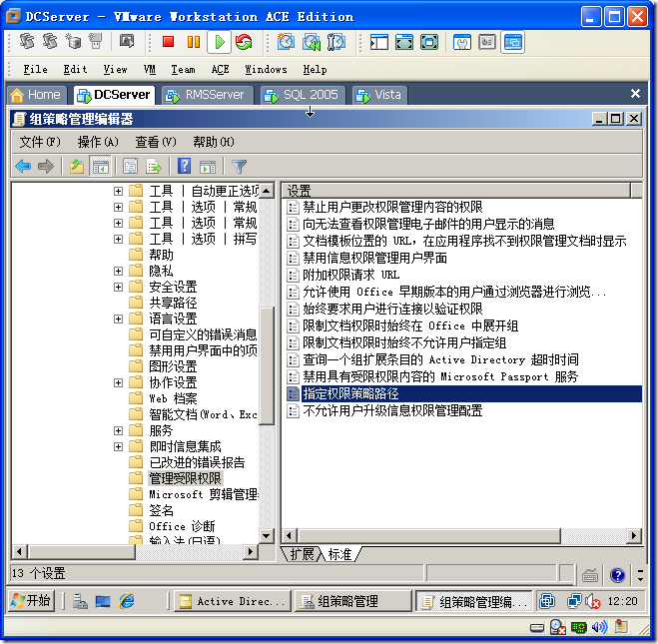Select the 签名 folder in tree
Screen dimensions: 658x644
[x=161, y=510]
